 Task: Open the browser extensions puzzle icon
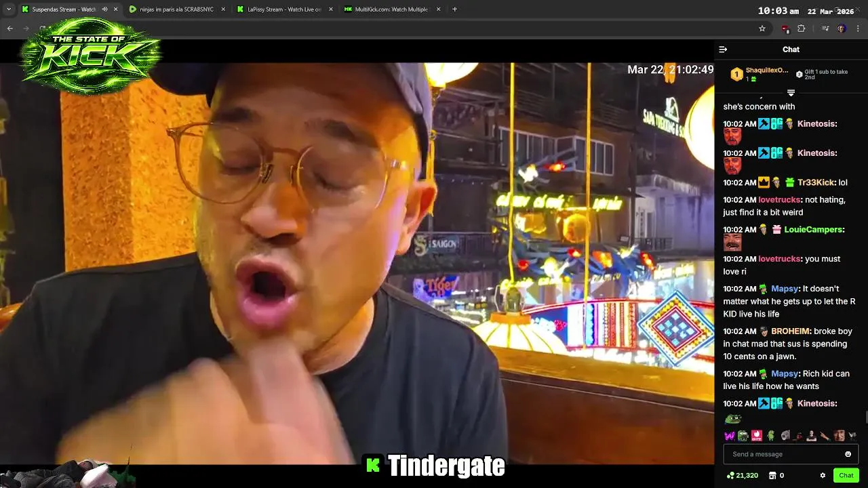click(802, 28)
